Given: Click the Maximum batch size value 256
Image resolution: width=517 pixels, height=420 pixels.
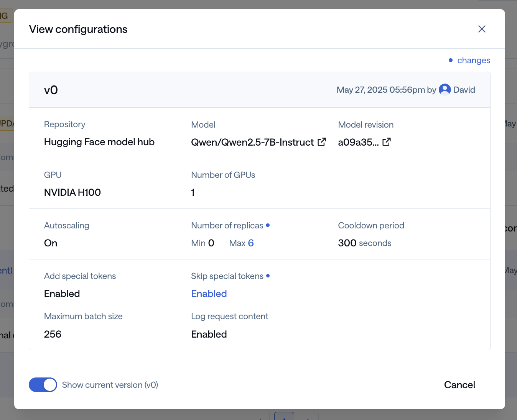Looking at the screenshot, I should [x=53, y=334].
